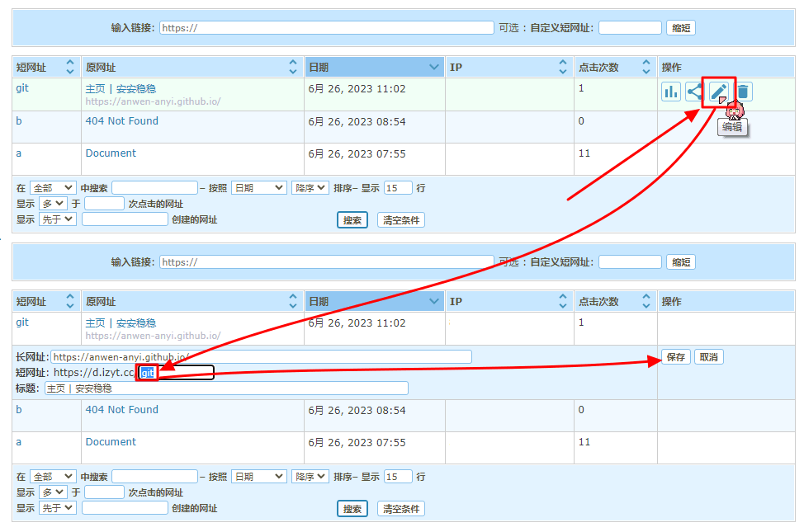The image size is (804, 532).
Task: Open stats chart icon for git link
Action: coord(671,92)
